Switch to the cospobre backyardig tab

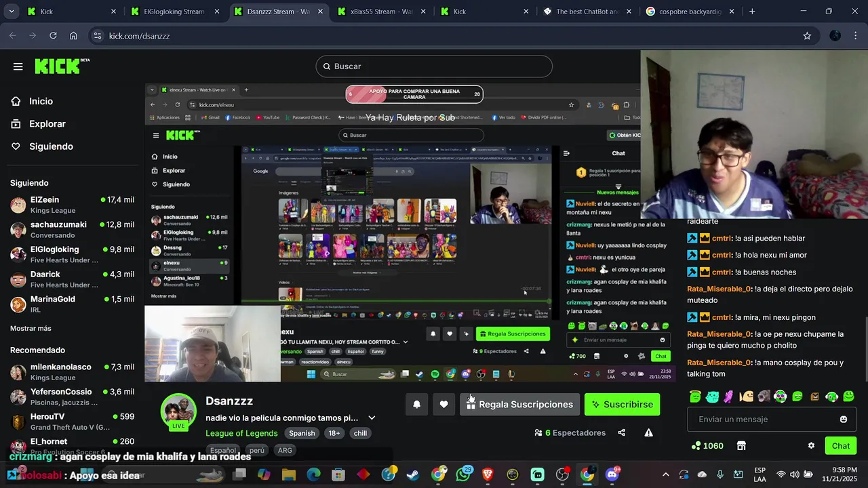pyautogui.click(x=690, y=12)
